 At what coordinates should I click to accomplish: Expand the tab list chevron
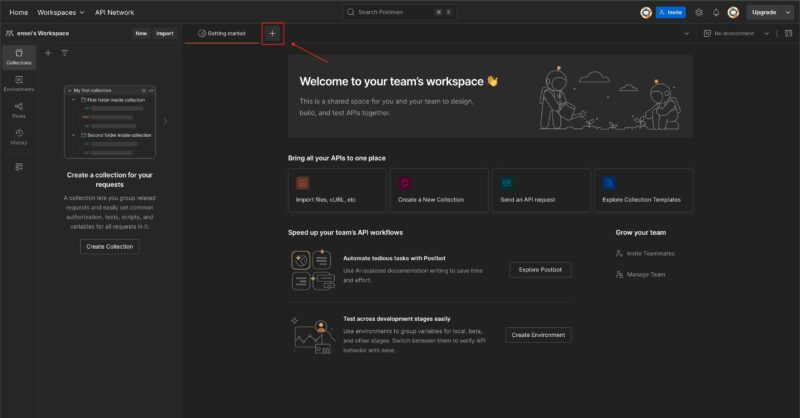(x=686, y=34)
